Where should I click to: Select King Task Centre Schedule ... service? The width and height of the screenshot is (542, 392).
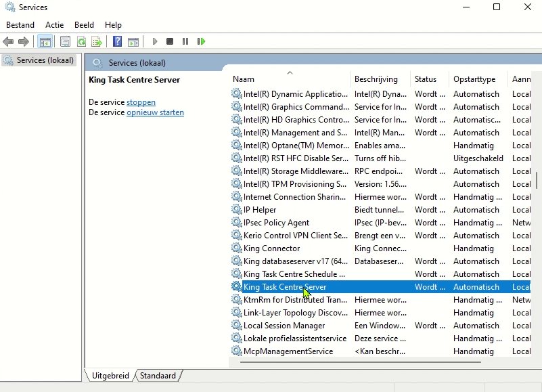380,274
